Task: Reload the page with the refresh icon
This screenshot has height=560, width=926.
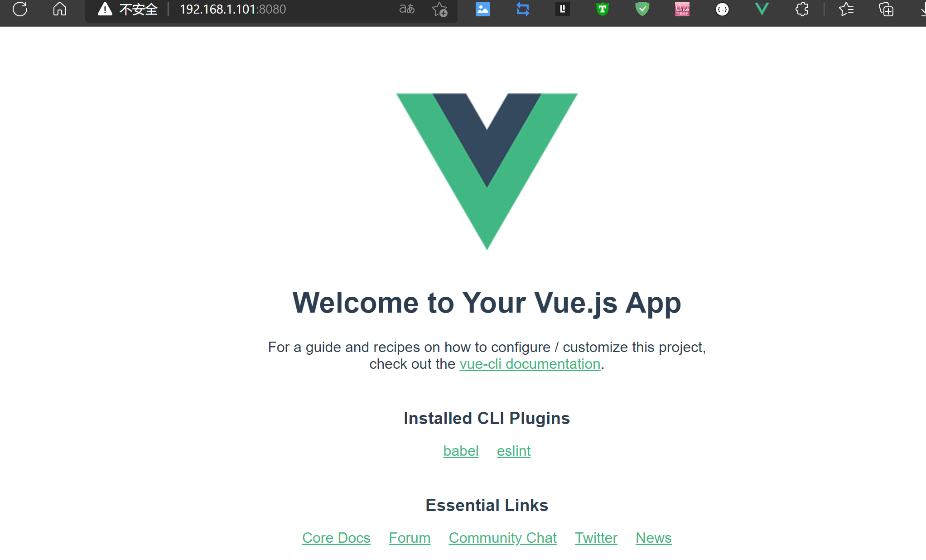Action: [20, 9]
